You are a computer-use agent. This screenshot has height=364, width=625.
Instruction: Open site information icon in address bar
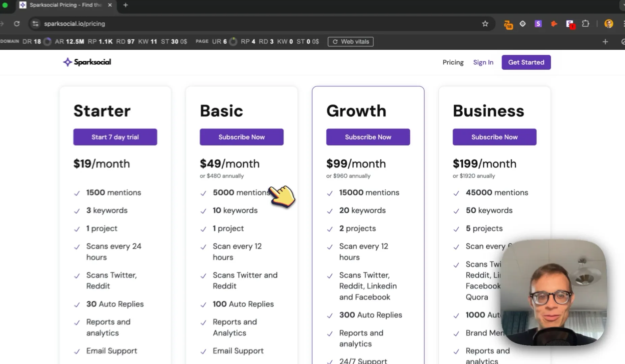(x=35, y=24)
